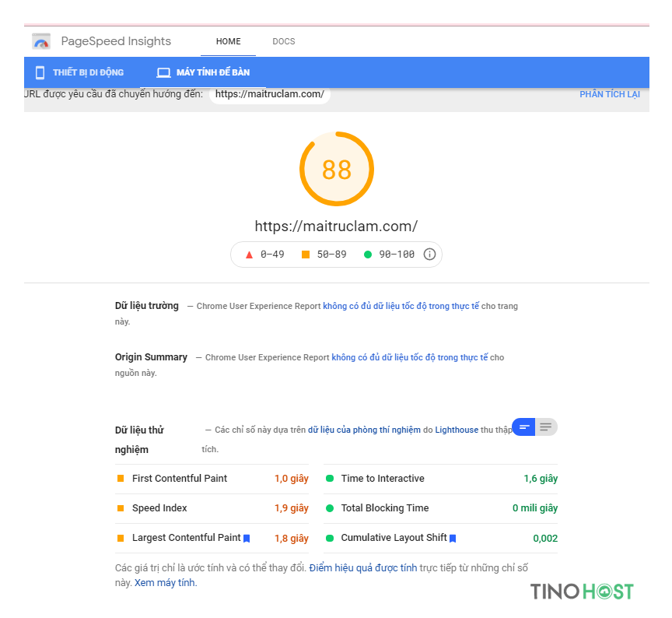Click the https://maitruclam.com/ heading below the score
672x618 pixels.
(x=336, y=226)
